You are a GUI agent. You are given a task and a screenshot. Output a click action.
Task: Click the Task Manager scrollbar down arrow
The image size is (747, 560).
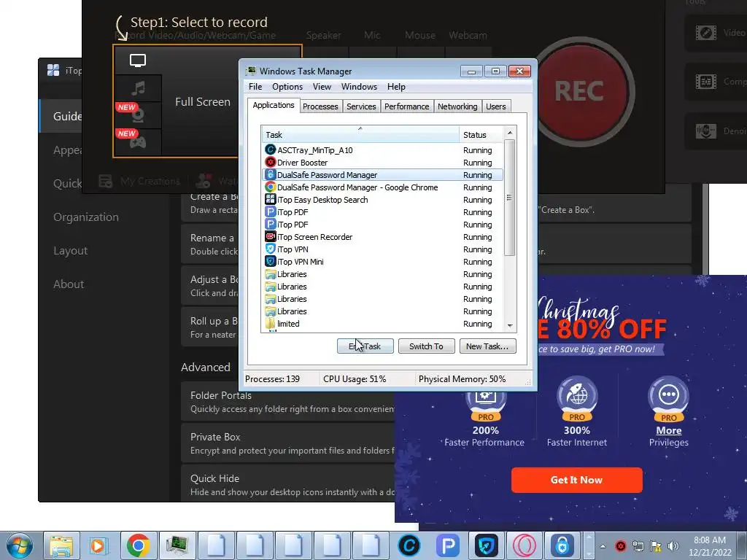[x=510, y=326]
